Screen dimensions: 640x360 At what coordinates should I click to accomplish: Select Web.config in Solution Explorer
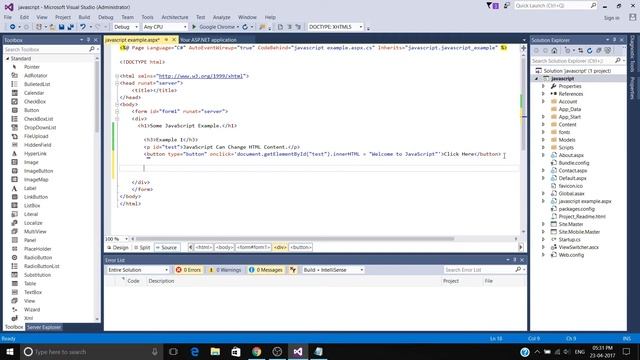[x=571, y=255]
